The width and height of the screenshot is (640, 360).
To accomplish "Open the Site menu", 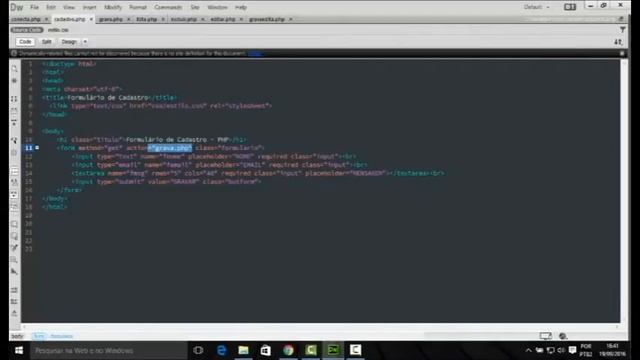I will [x=195, y=7].
